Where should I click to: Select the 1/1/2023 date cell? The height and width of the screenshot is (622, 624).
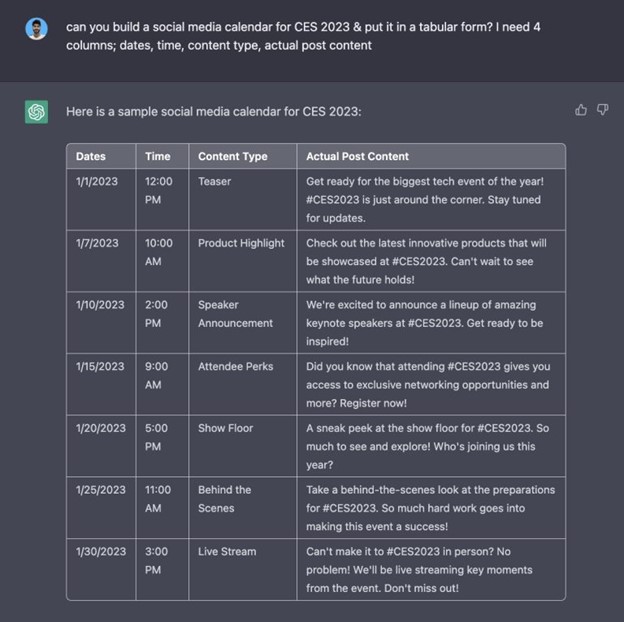pos(97,181)
